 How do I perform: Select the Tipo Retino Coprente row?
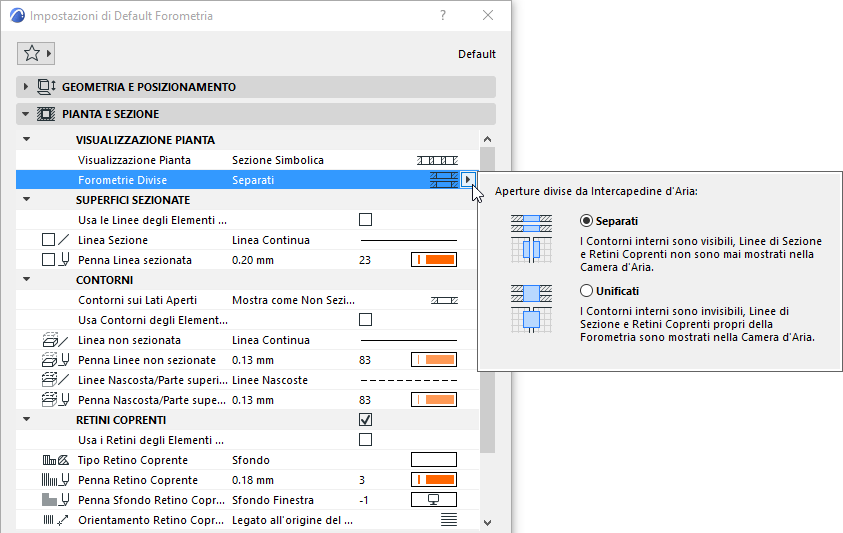(x=247, y=460)
